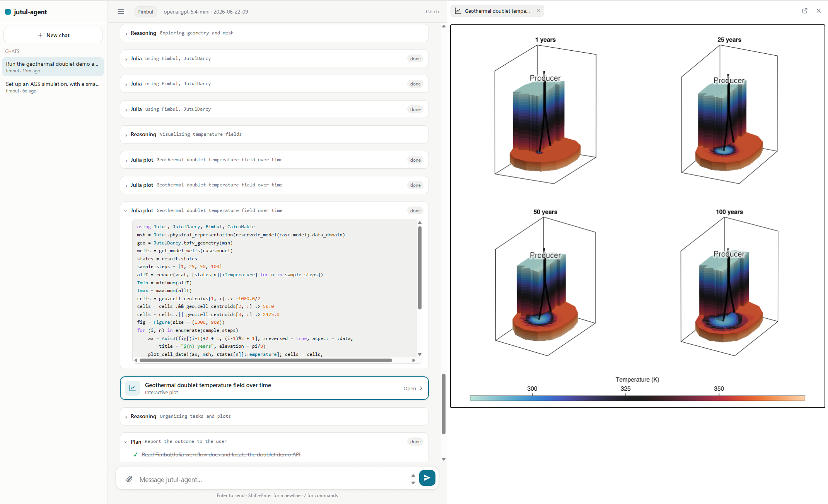Expand first Julia plot Geothermal row
The image size is (828, 504).
coord(274,160)
